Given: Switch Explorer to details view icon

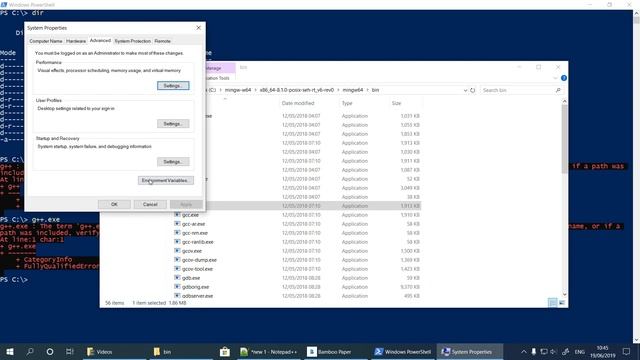Looking at the screenshot, I should [552, 302].
